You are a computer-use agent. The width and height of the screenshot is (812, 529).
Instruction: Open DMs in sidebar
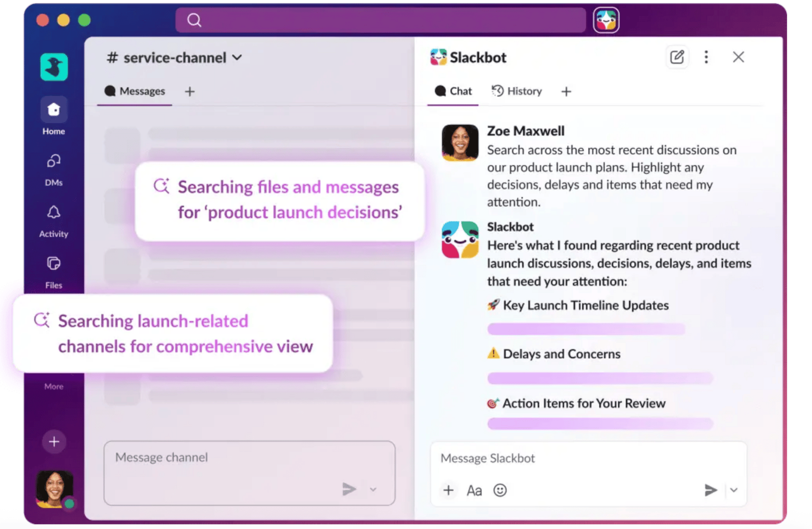coord(54,162)
